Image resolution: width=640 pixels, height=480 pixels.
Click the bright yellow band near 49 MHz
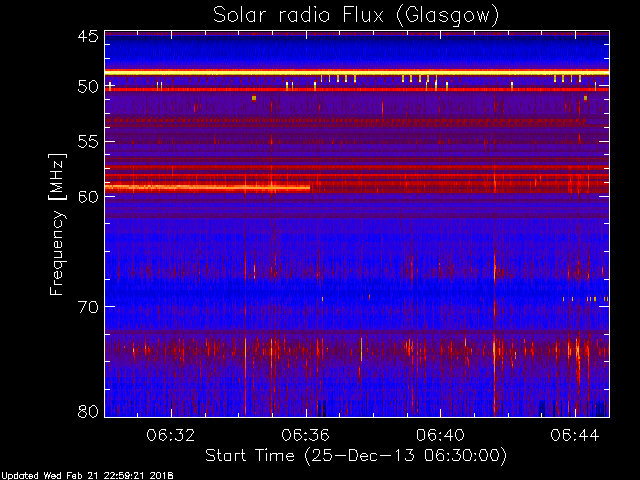pyautogui.click(x=357, y=73)
